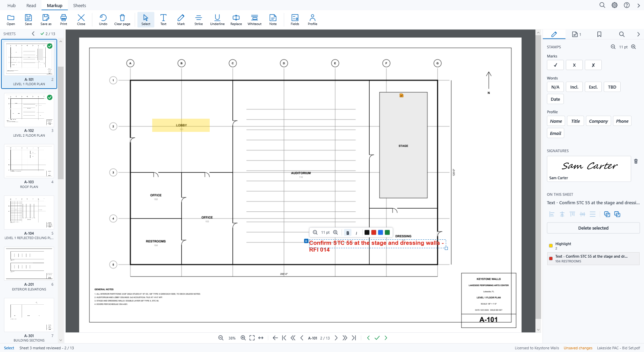Toggle italic on the text annotation
644x352 pixels.
coord(356,233)
